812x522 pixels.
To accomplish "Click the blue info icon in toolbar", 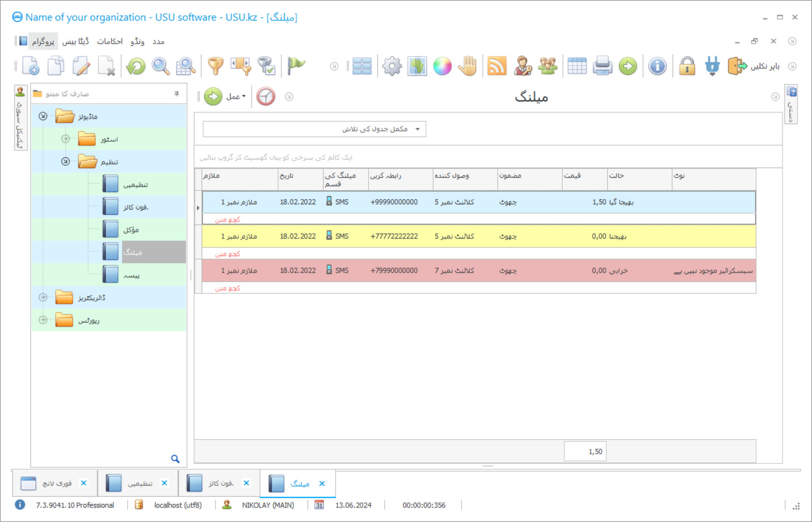I will pyautogui.click(x=657, y=66).
